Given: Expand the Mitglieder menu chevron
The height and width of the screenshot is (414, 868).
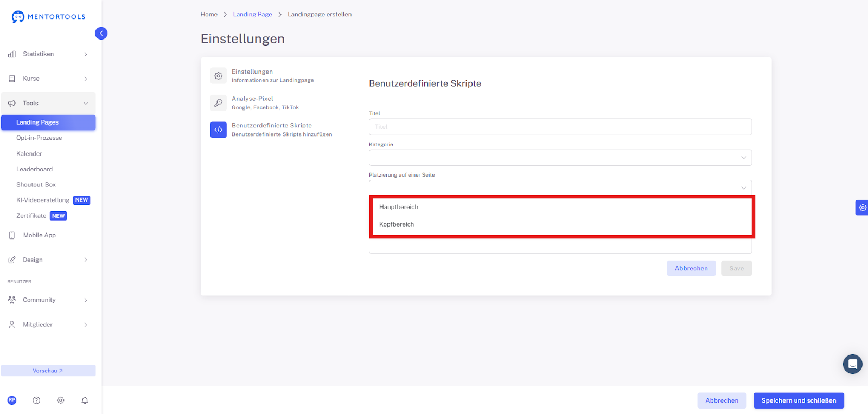Looking at the screenshot, I should point(86,325).
